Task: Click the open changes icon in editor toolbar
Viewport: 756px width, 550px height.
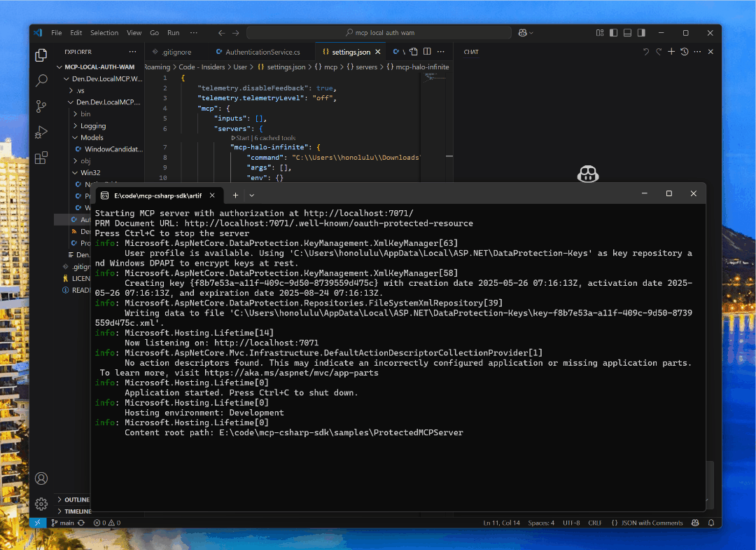Action: point(414,52)
